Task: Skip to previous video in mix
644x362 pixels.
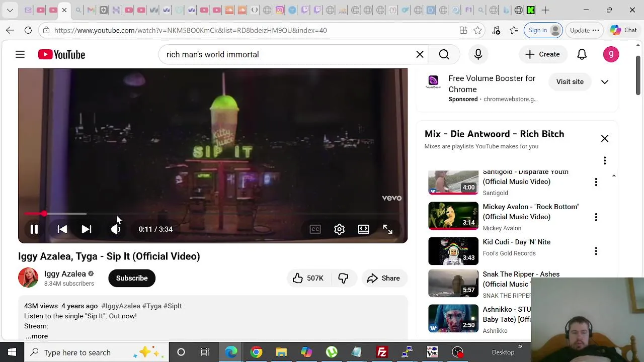Action: point(62,229)
